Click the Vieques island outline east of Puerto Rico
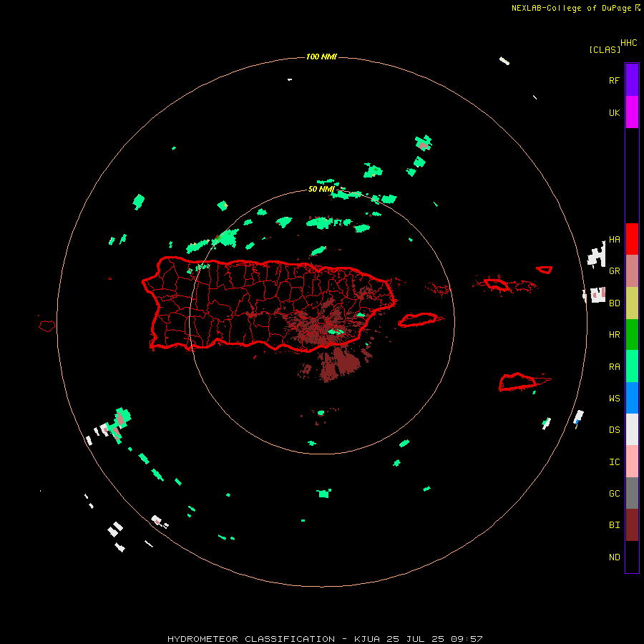This screenshot has height=644, width=644. [x=419, y=320]
